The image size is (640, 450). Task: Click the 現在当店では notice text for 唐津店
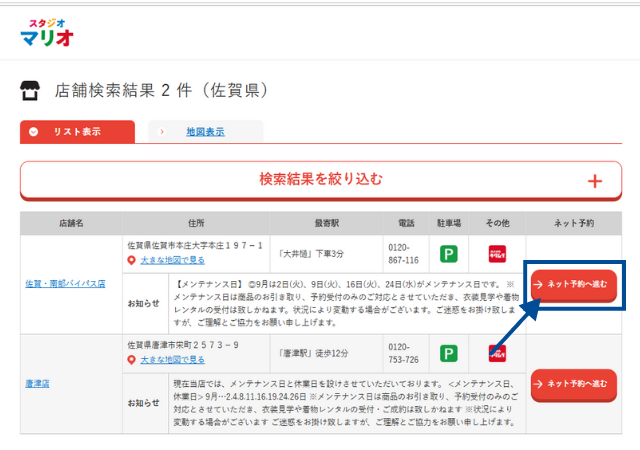346,403
